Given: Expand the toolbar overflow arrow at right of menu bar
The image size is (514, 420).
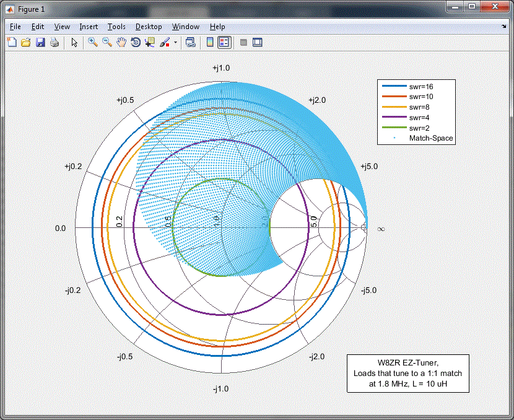Looking at the screenshot, I should pyautogui.click(x=503, y=27).
